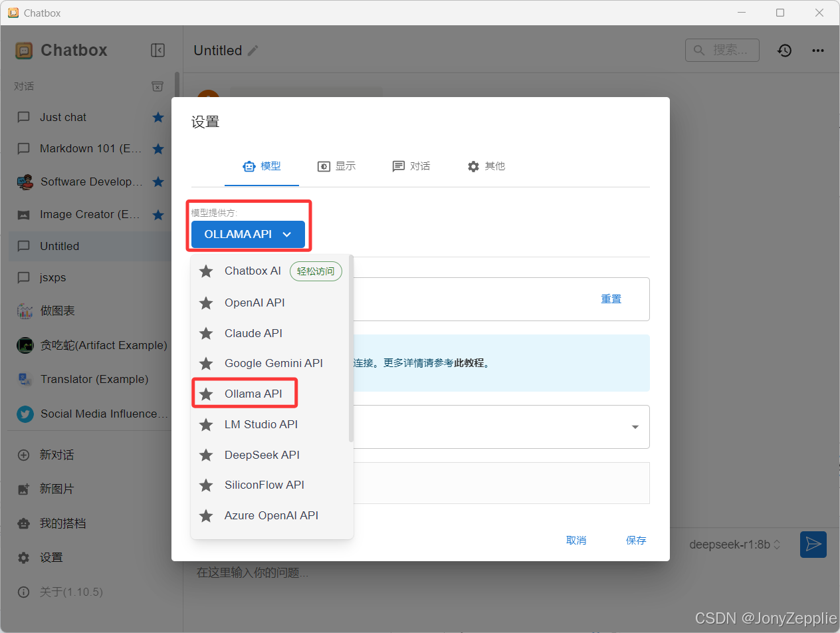840x633 pixels.
Task: Click 取消 to cancel settings
Action: (576, 541)
